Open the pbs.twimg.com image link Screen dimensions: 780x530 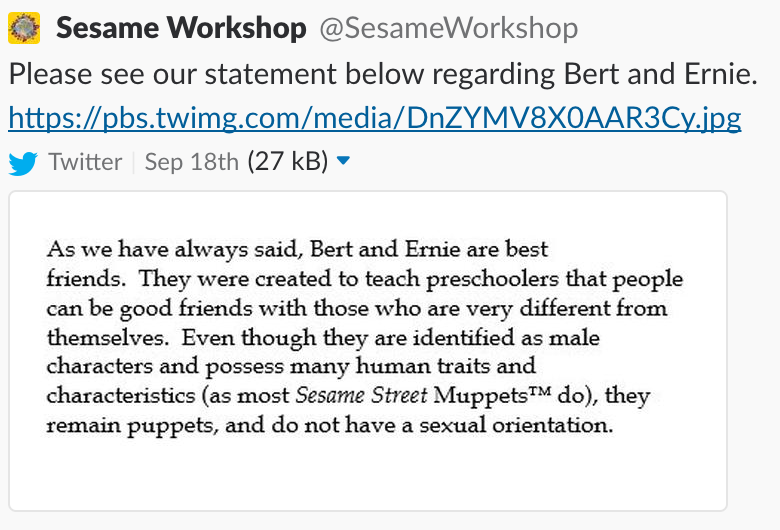click(x=375, y=119)
